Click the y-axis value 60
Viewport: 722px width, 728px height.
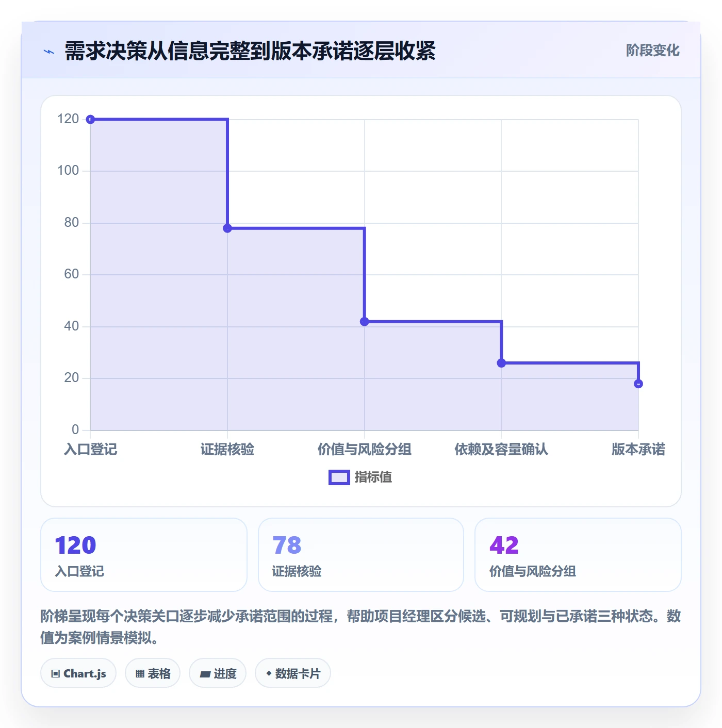click(71, 274)
